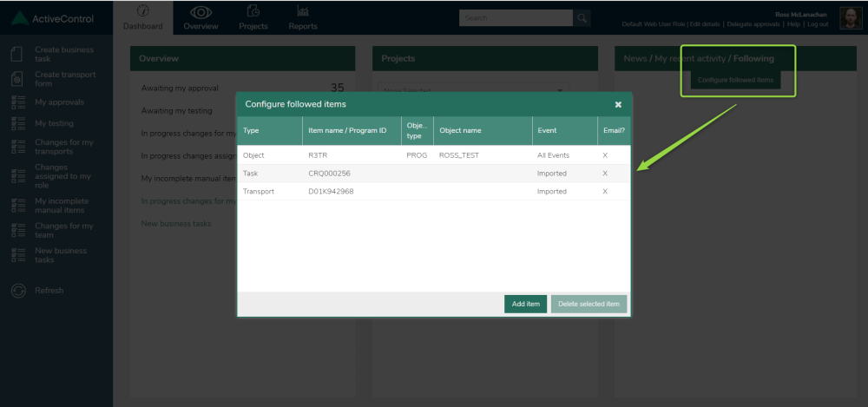
Task: Open Delegate approvals link
Action: [753, 24]
